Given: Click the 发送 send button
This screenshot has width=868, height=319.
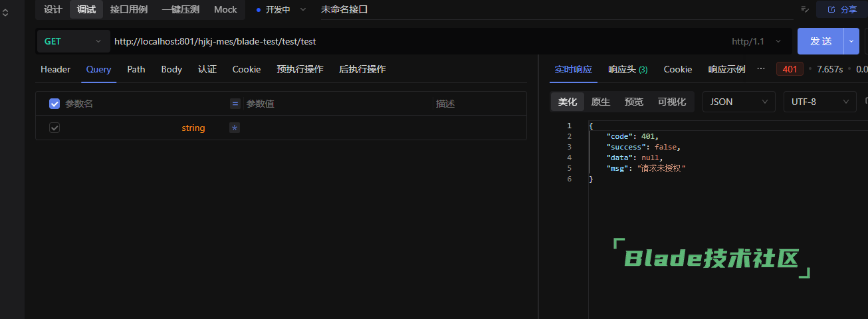Looking at the screenshot, I should (821, 41).
